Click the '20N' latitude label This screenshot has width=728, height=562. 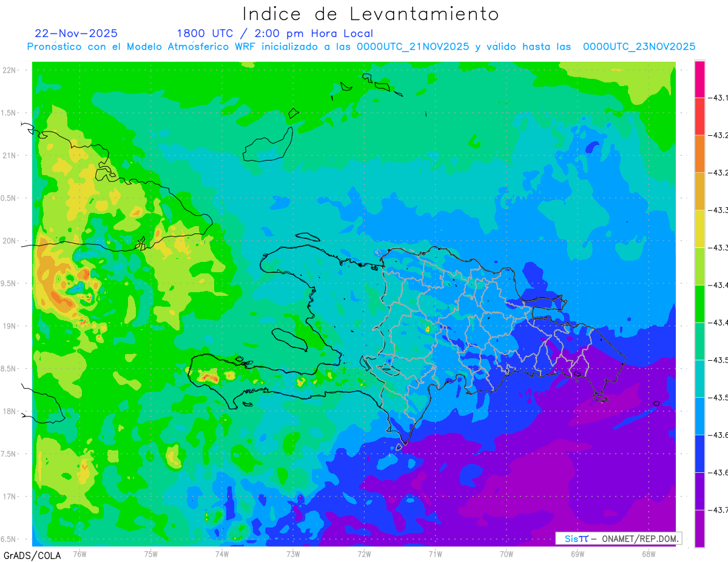click(x=9, y=241)
